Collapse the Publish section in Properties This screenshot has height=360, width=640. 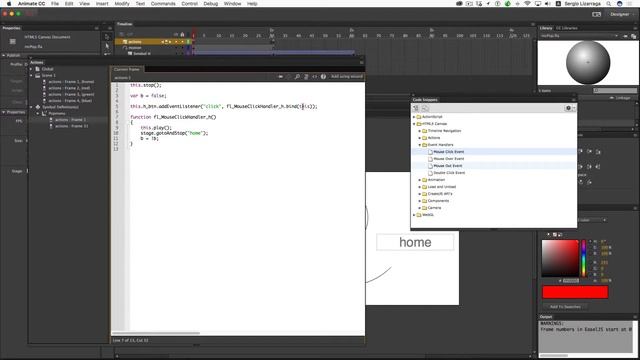4,55
